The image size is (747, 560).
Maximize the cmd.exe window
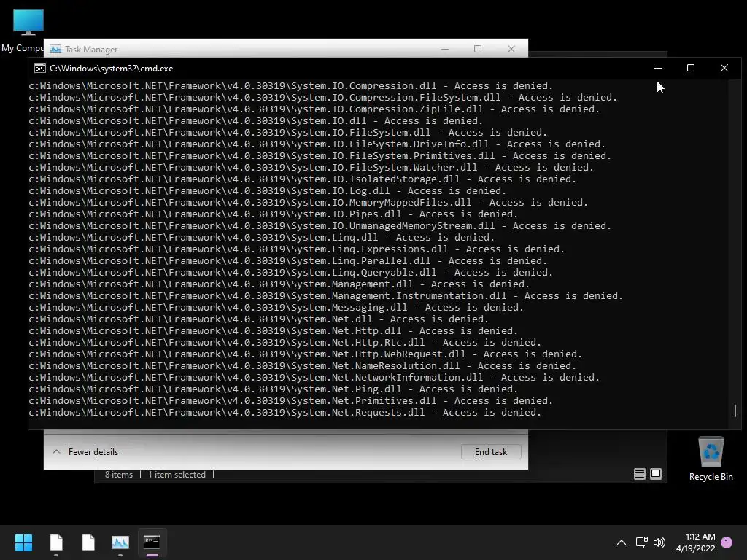point(691,68)
